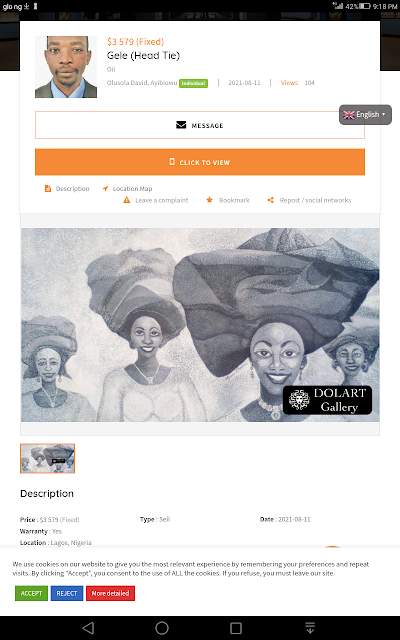400x640 pixels.
Task: Open the Description section link
Action: 72,189
